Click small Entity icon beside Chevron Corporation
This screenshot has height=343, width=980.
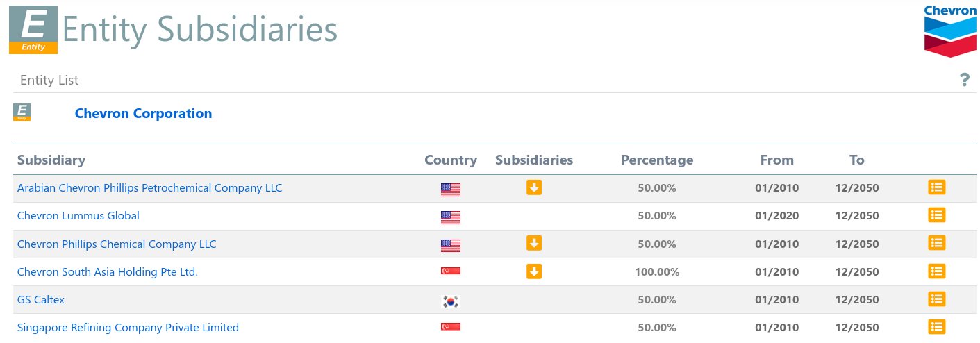pyautogui.click(x=22, y=112)
